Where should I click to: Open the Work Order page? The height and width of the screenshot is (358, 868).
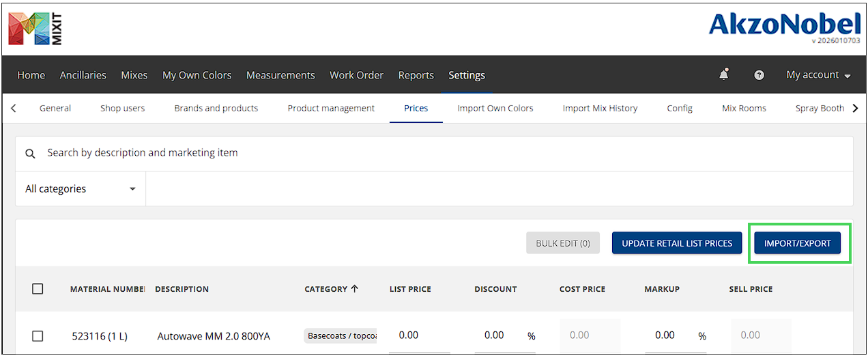coord(356,75)
